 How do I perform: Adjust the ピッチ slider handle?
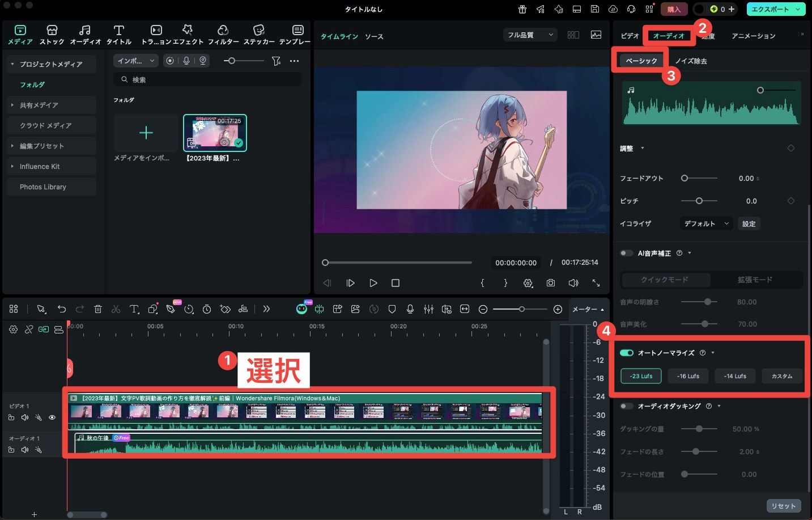pyautogui.click(x=699, y=201)
